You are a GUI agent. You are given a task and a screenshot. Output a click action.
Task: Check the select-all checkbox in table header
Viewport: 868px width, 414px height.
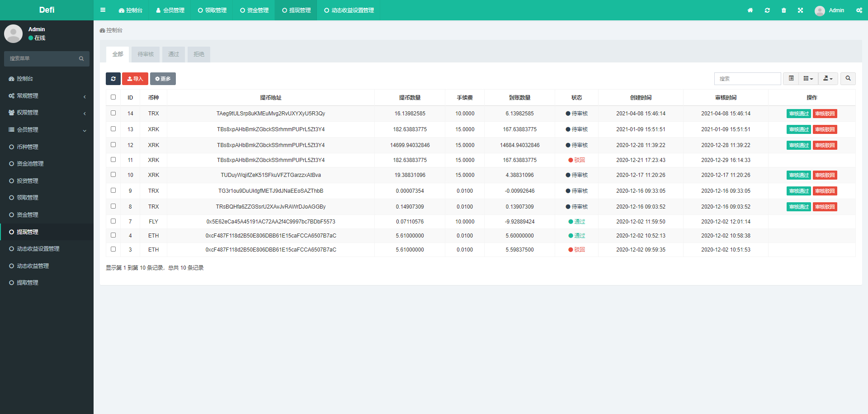coord(113,97)
